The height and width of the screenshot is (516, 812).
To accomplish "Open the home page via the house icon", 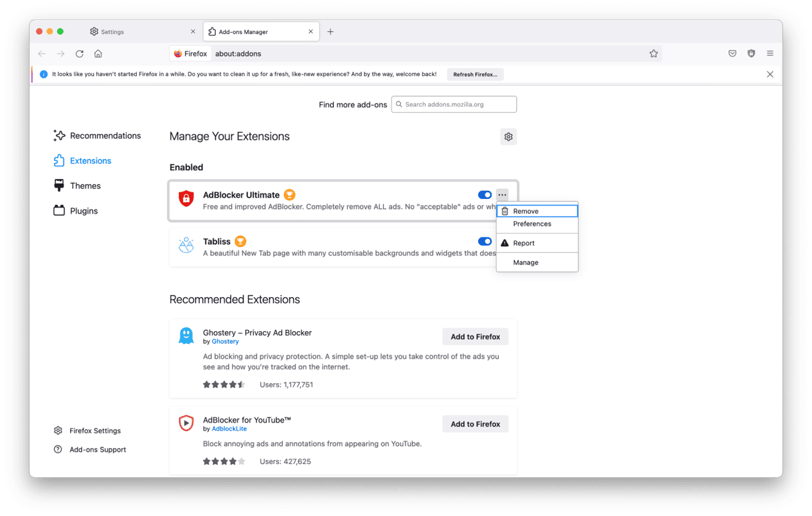I will (x=98, y=53).
